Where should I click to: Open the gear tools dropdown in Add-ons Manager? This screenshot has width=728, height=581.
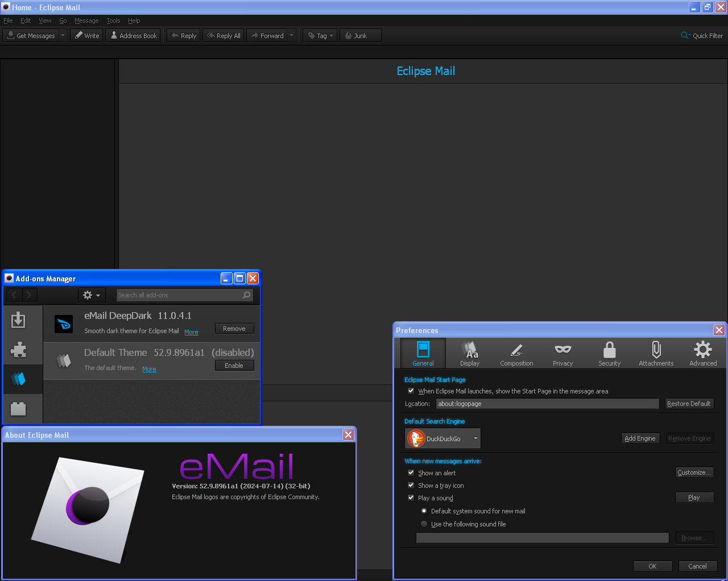click(x=92, y=295)
